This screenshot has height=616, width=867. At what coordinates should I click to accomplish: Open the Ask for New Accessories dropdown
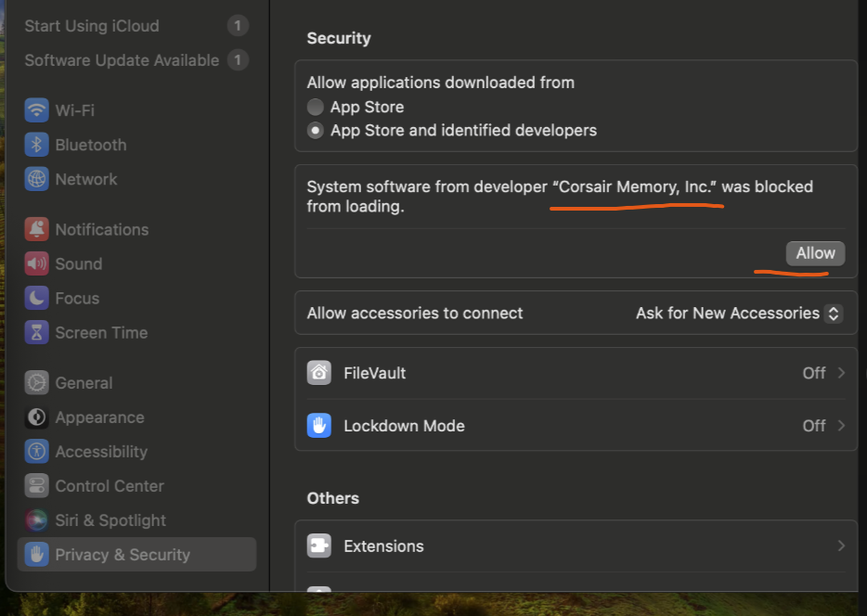(x=738, y=313)
